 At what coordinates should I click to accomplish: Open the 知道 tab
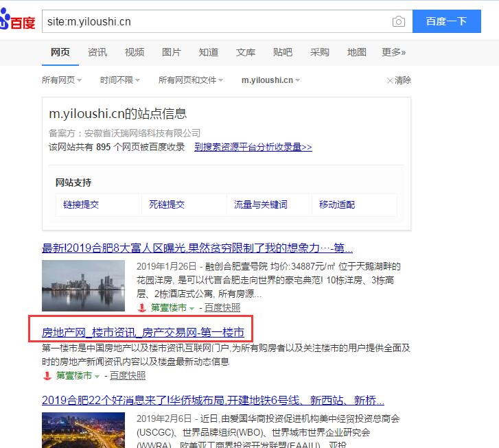pyautogui.click(x=209, y=52)
